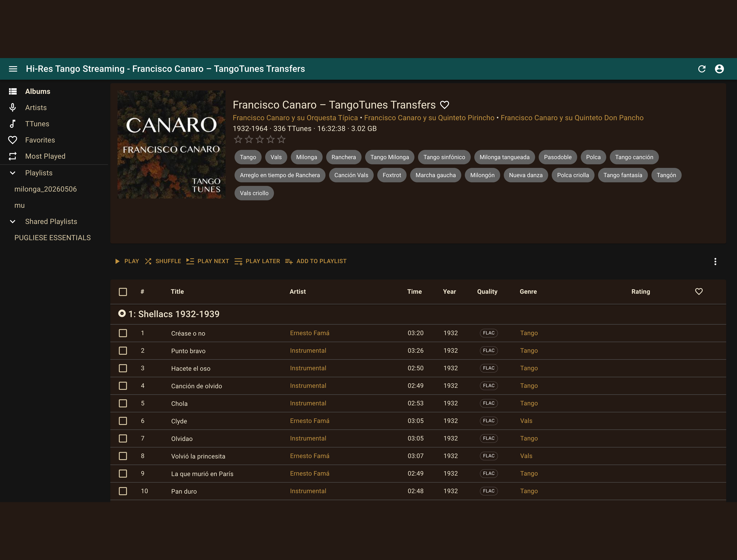737x560 pixels.
Task: Check the box for Canción de olvido
Action: coord(123,386)
